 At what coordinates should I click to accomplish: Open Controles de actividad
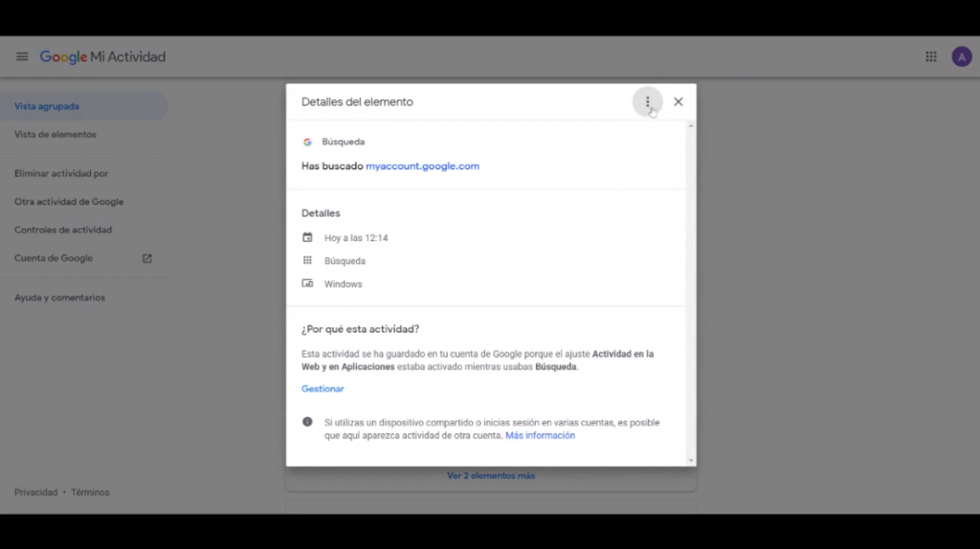point(63,230)
